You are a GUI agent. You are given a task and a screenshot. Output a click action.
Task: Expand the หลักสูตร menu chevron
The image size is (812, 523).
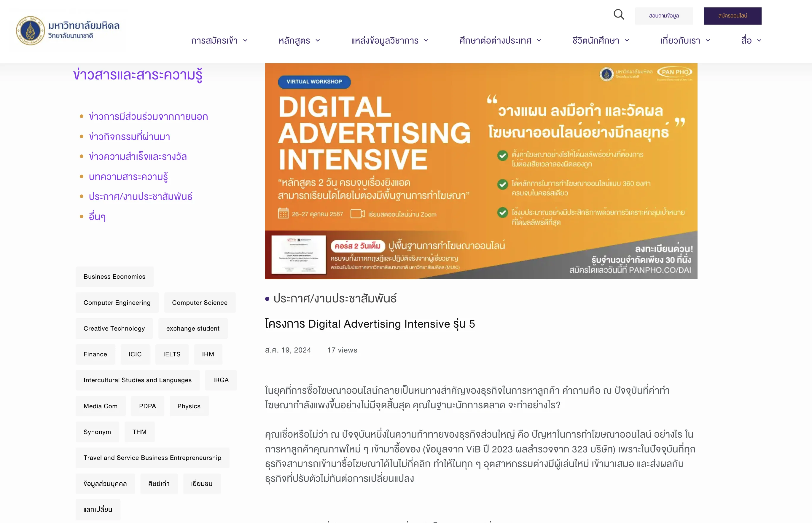tap(318, 40)
